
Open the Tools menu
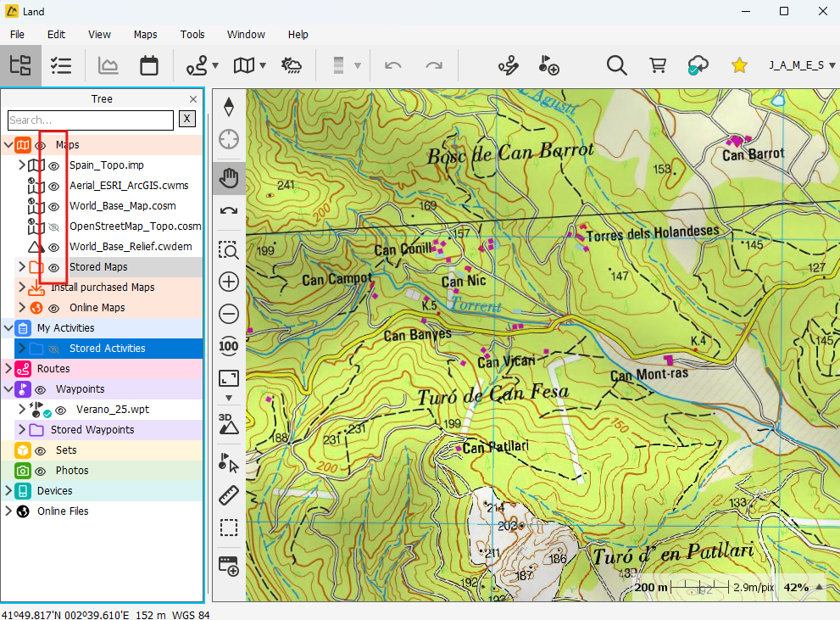point(192,35)
